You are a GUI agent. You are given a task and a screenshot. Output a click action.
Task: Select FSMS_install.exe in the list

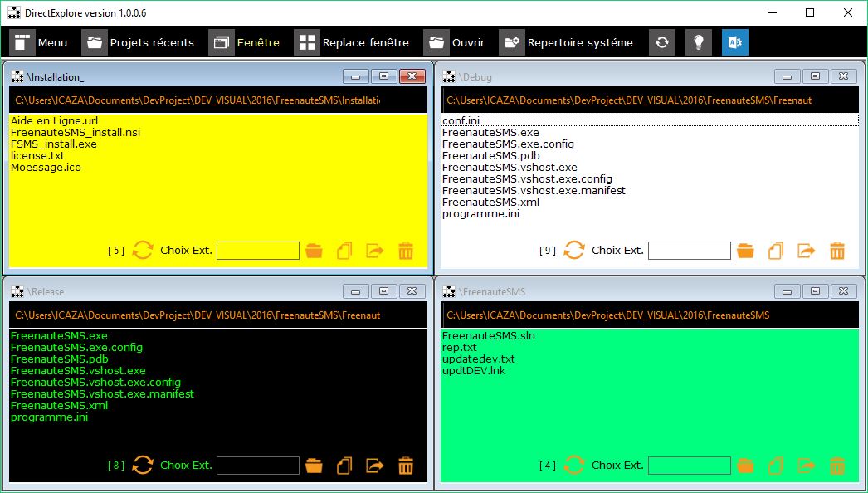54,144
